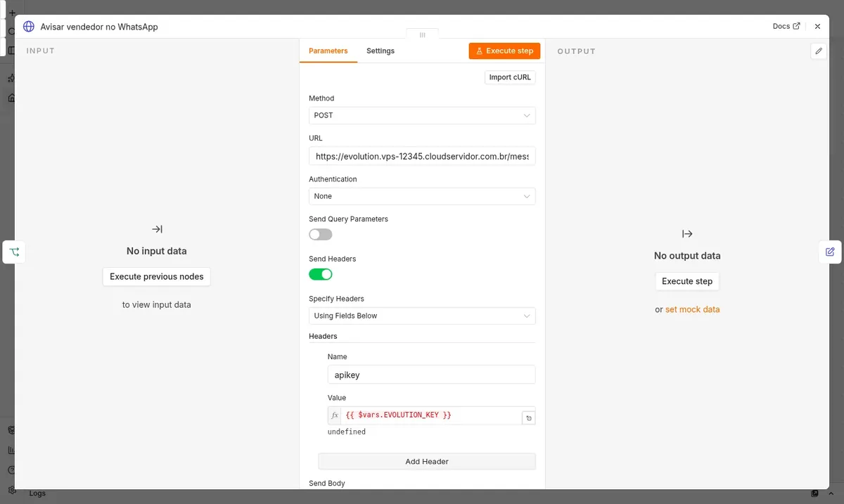Click the drag handle above the parameters panel
The height and width of the screenshot is (504, 844).
422,34
